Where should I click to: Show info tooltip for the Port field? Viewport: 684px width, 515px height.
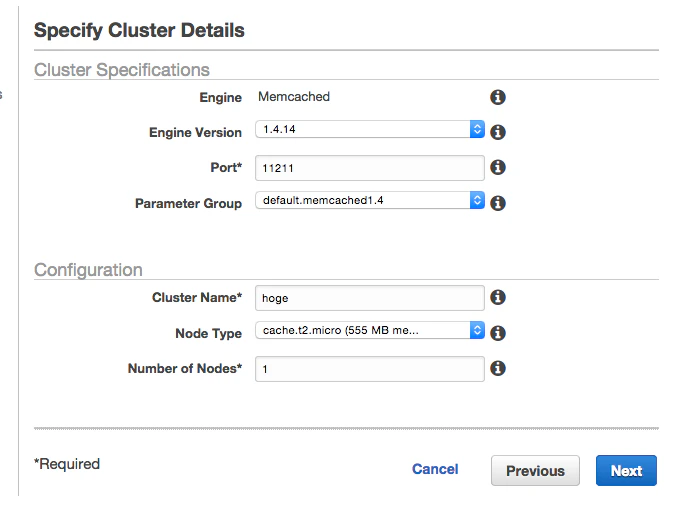click(x=498, y=167)
